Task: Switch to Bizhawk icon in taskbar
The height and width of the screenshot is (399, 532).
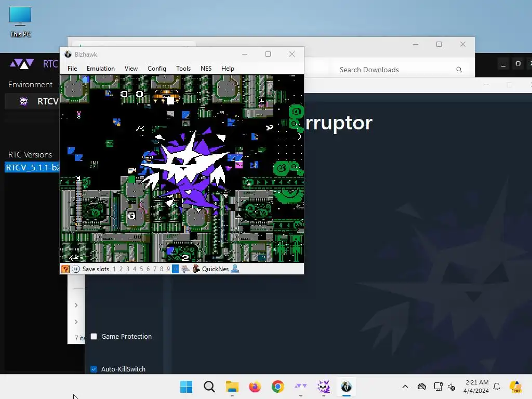Action: coord(347,387)
